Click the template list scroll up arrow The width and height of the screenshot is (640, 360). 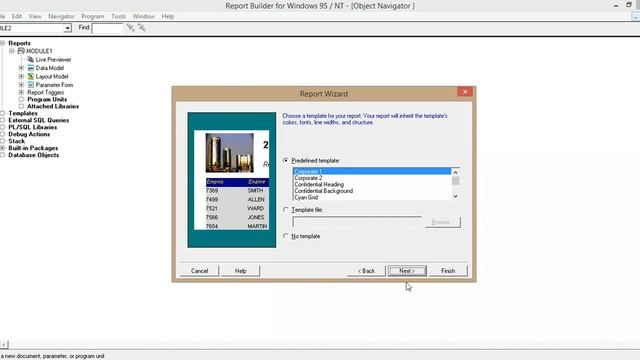click(x=456, y=172)
